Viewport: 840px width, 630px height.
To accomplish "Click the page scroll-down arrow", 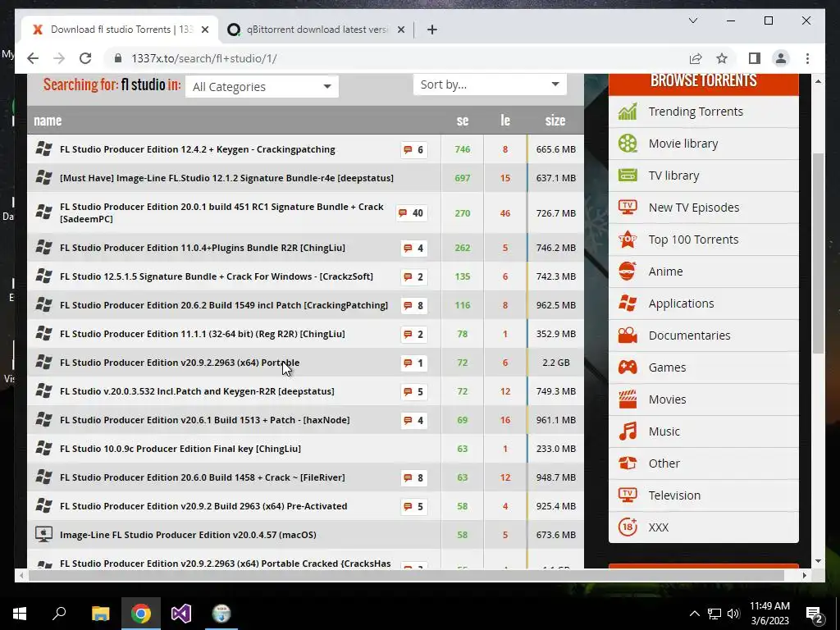I will coord(818,561).
